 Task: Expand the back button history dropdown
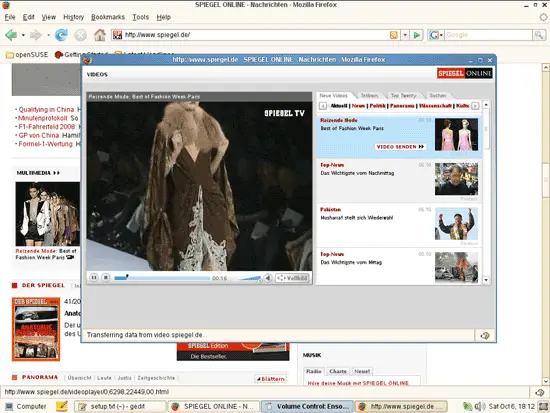tap(23, 35)
